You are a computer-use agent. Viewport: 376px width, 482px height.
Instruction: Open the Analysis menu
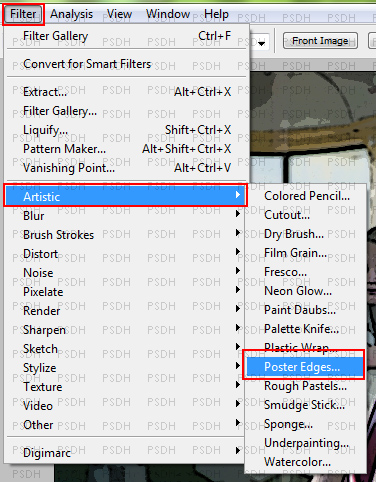tap(71, 14)
